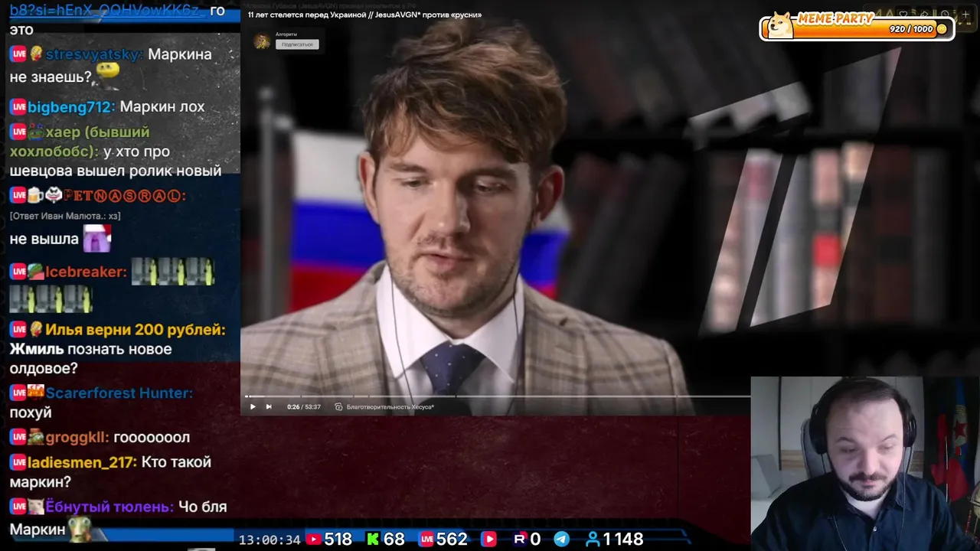Screen dimensions: 980x551
Task: Click the streamer webcam overlay
Action: (865, 464)
